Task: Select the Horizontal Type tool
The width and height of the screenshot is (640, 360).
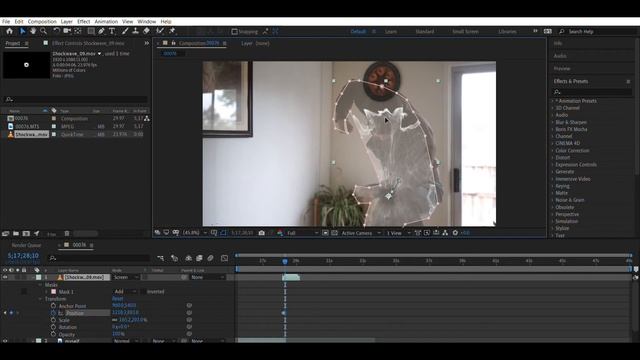Action: 112,31
